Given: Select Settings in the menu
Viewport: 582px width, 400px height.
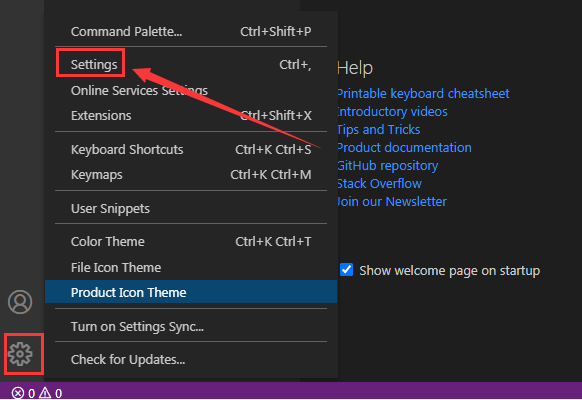Looking at the screenshot, I should pos(191,65).
